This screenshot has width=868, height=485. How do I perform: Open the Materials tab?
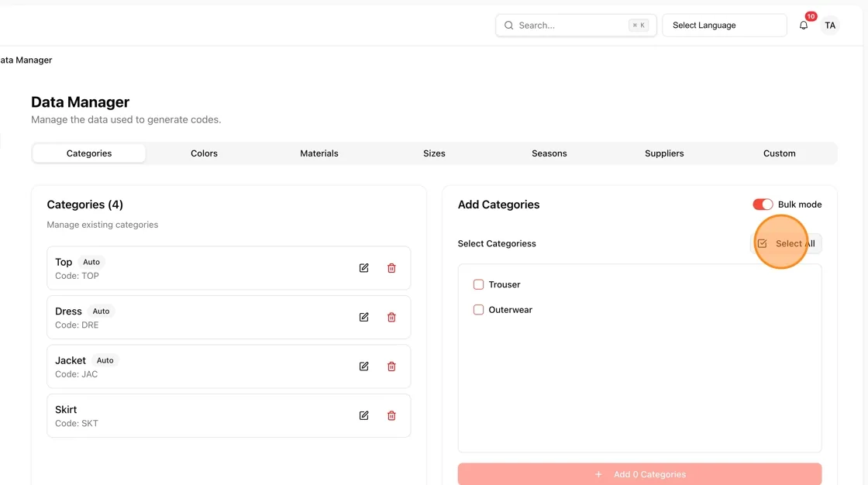coord(319,153)
